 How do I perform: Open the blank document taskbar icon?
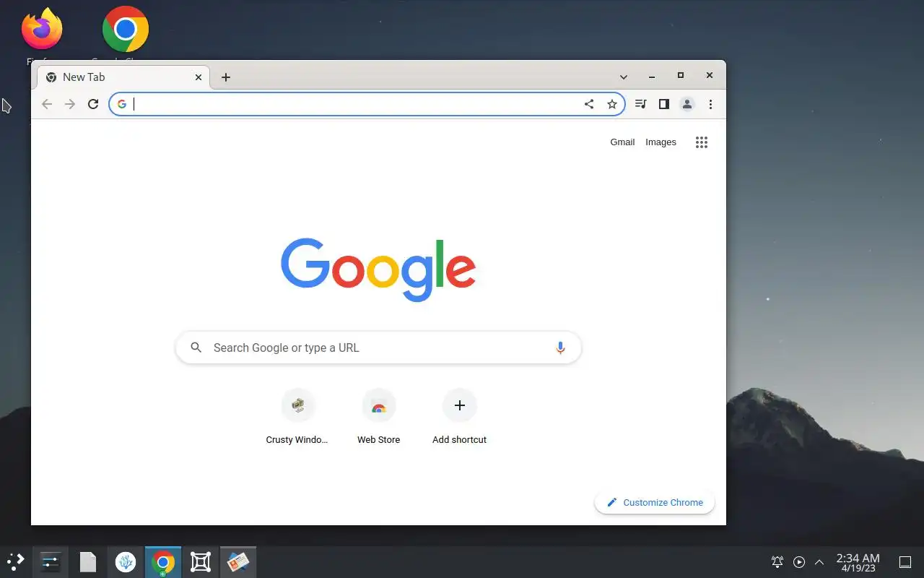pyautogui.click(x=88, y=562)
